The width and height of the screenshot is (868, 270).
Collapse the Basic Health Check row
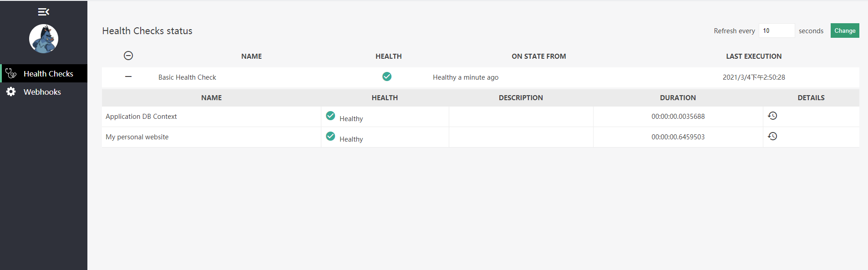click(128, 76)
